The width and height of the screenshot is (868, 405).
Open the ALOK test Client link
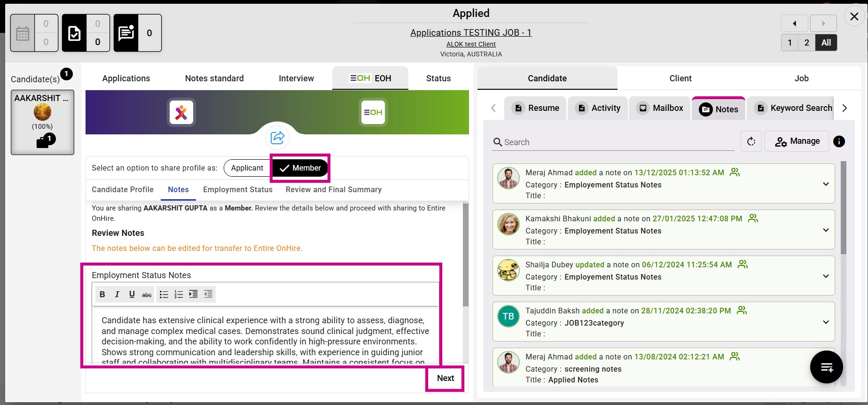tap(471, 44)
